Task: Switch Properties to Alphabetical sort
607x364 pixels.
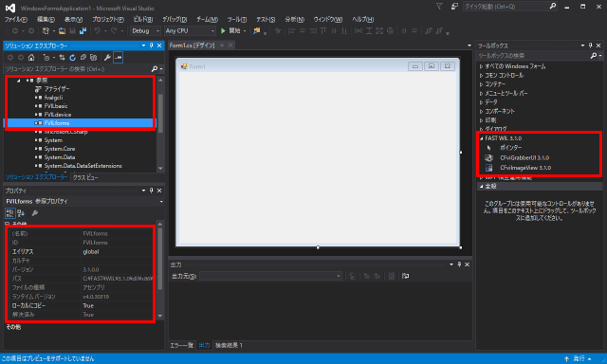Action: coord(21,213)
